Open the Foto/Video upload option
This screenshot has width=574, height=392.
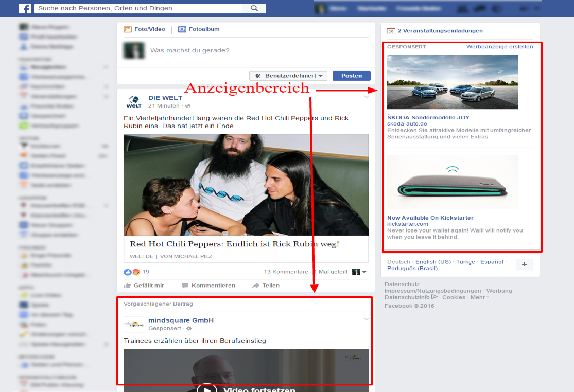tap(145, 29)
